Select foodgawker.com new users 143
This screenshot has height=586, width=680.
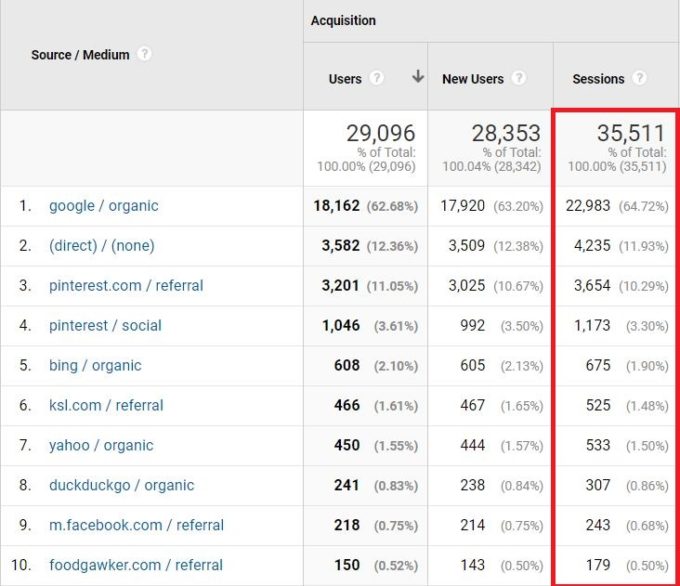coord(473,565)
